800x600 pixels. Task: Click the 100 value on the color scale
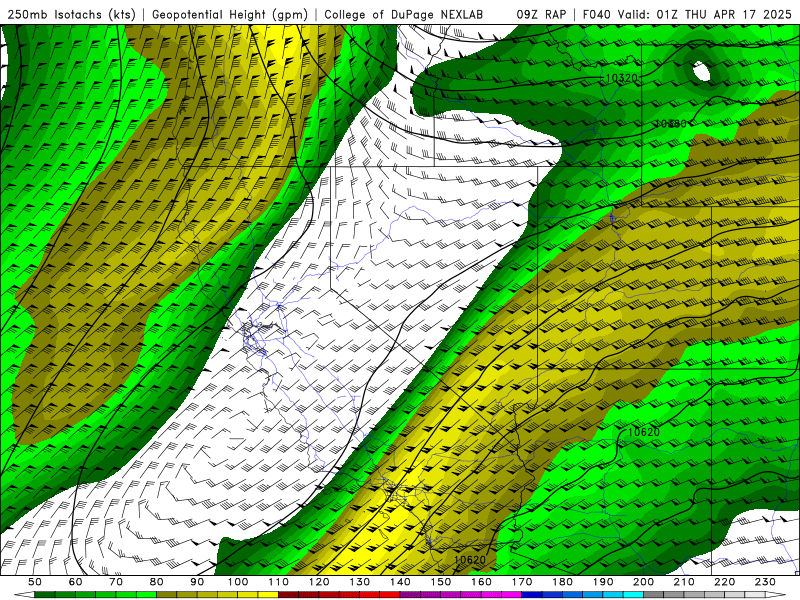238,582
